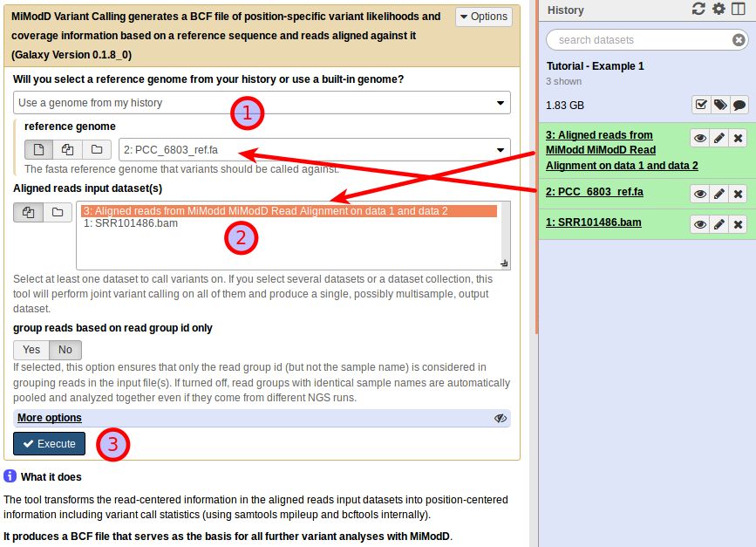The image size is (756, 547).
Task: Open the Options dropdown menu
Action: (x=484, y=17)
